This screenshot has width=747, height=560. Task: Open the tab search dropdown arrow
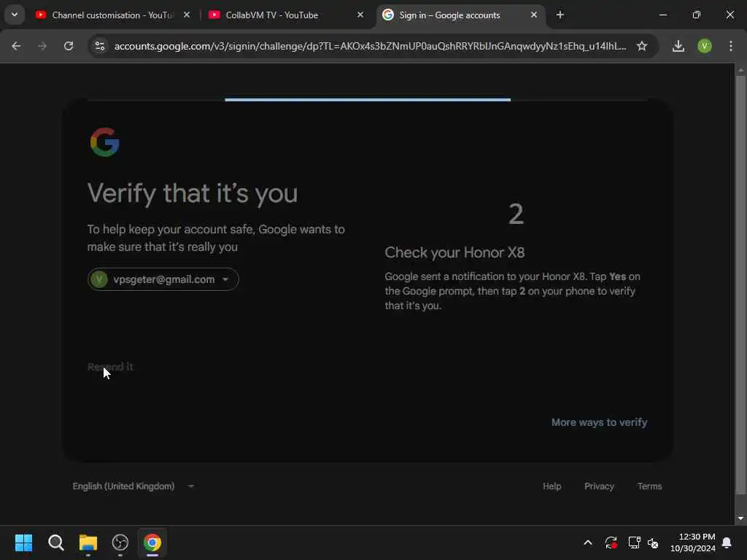coord(15,15)
